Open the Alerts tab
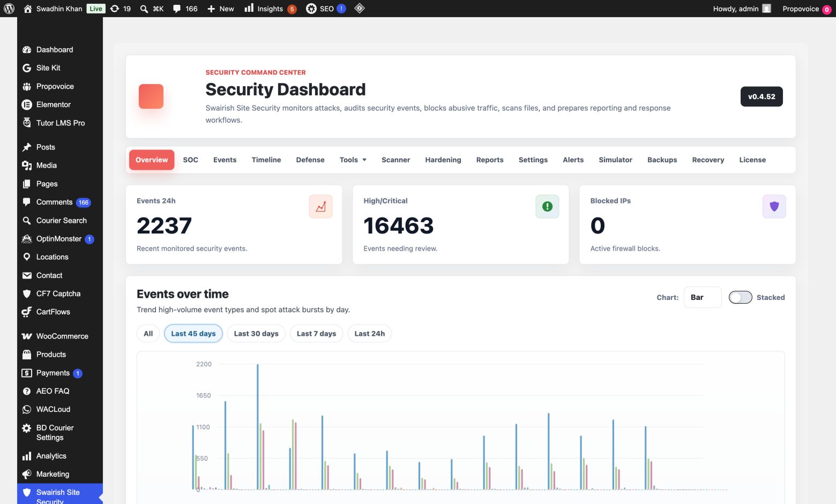 pos(573,160)
